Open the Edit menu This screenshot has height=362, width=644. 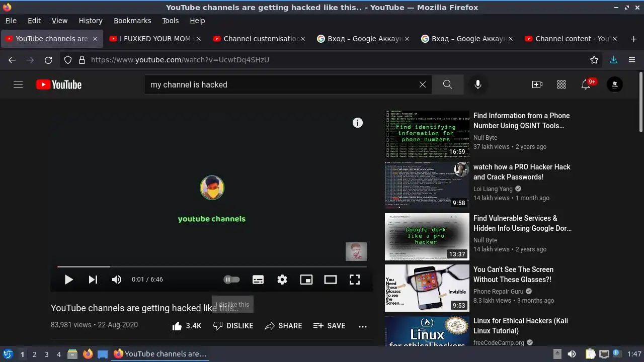click(x=34, y=21)
